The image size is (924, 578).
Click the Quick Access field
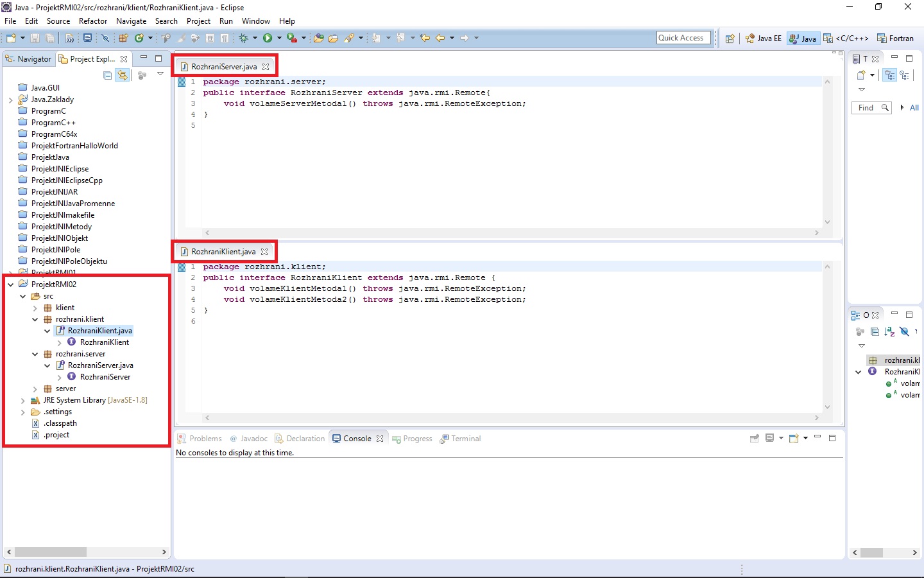coord(683,37)
